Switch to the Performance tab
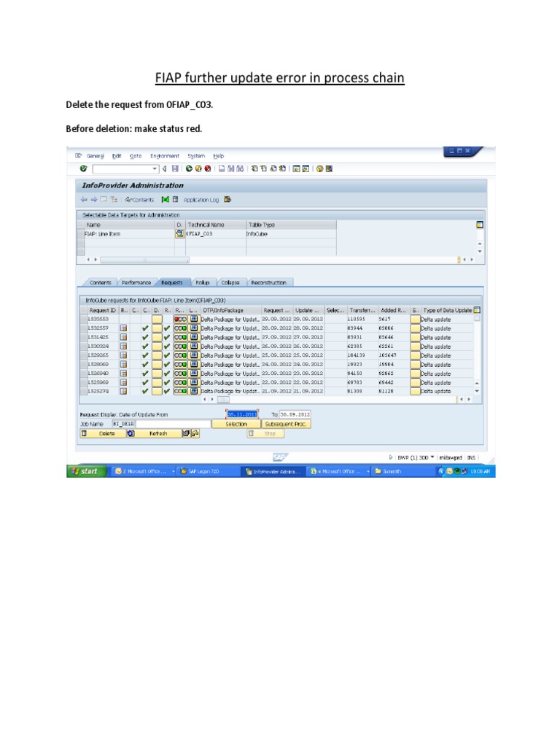 click(x=136, y=282)
